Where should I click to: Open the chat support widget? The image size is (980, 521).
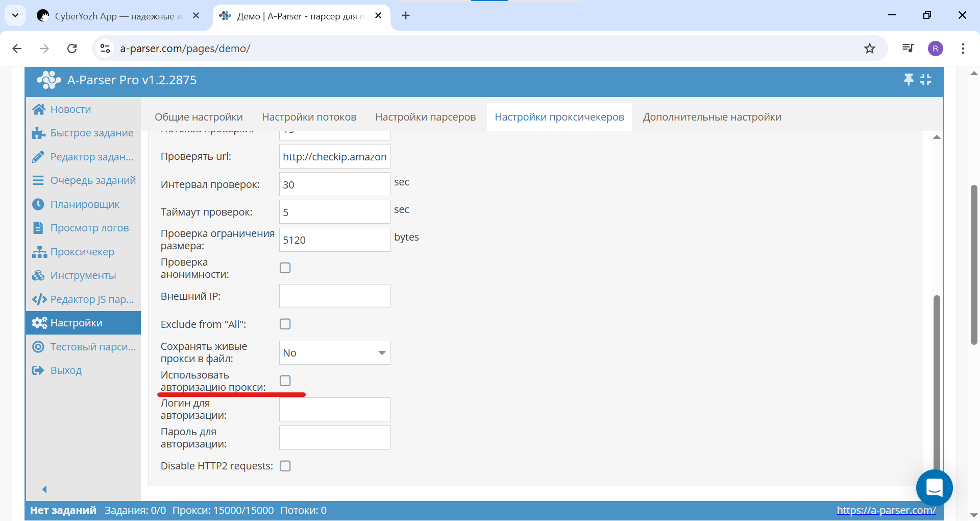pyautogui.click(x=934, y=488)
